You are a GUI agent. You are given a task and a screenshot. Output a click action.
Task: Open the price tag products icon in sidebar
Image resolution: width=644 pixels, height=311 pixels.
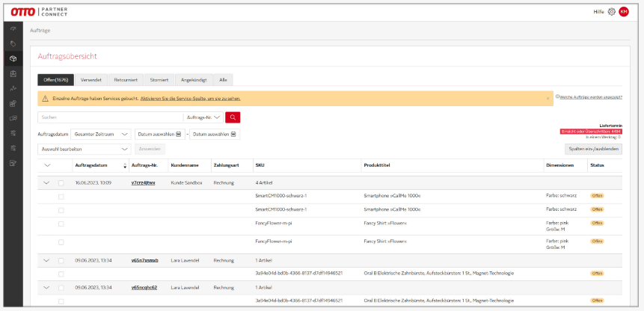pyautogui.click(x=13, y=43)
